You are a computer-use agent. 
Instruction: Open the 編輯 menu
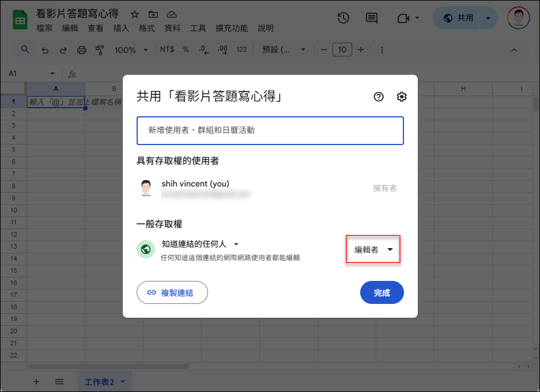point(70,28)
